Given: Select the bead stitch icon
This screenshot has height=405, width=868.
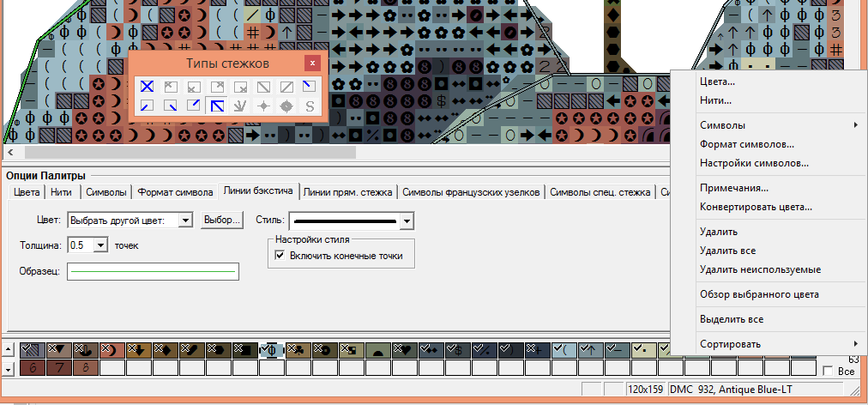Looking at the screenshot, I should click(x=286, y=106).
